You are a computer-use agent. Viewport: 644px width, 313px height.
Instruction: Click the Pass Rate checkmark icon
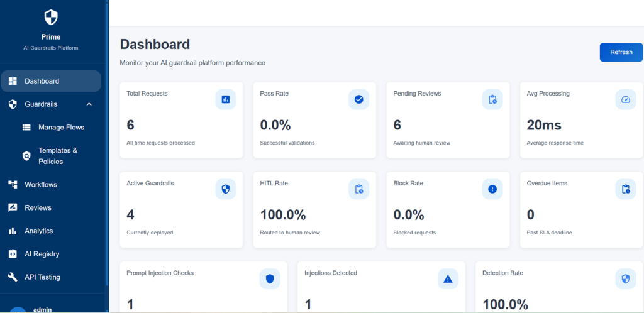pos(359,99)
